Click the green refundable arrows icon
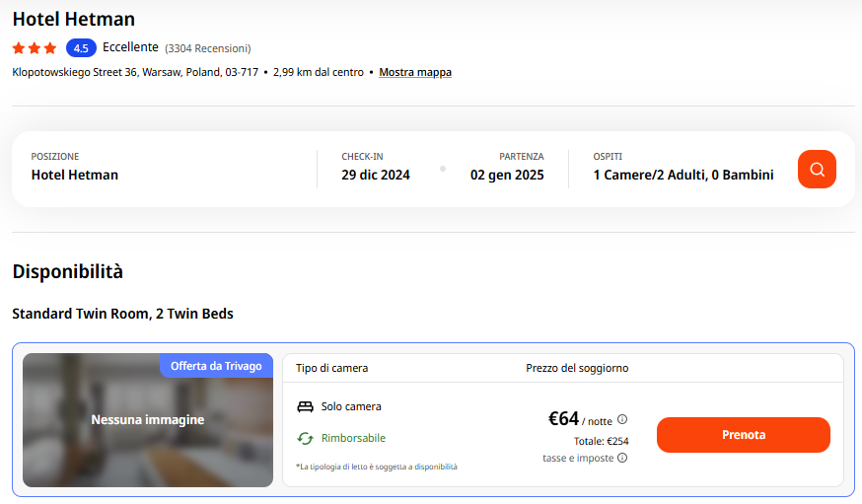The image size is (862, 504). [x=305, y=438]
